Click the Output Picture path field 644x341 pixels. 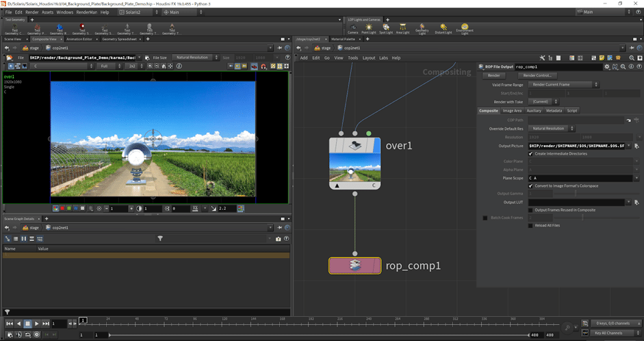(577, 146)
